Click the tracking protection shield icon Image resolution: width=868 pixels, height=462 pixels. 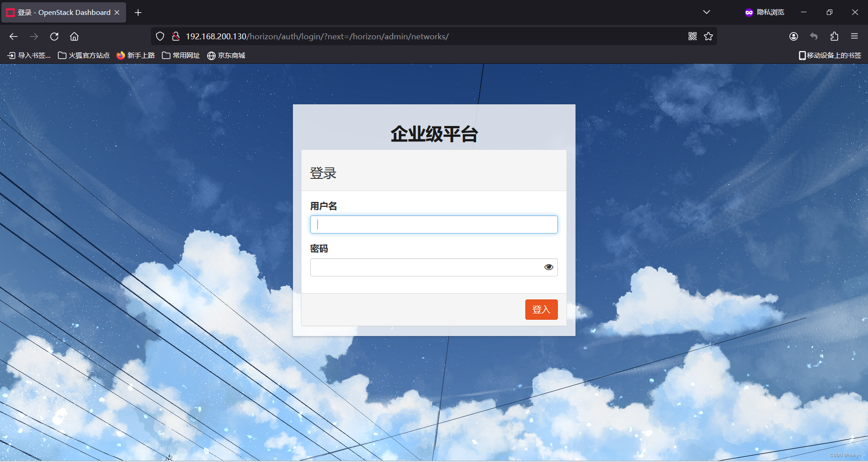tap(160, 36)
